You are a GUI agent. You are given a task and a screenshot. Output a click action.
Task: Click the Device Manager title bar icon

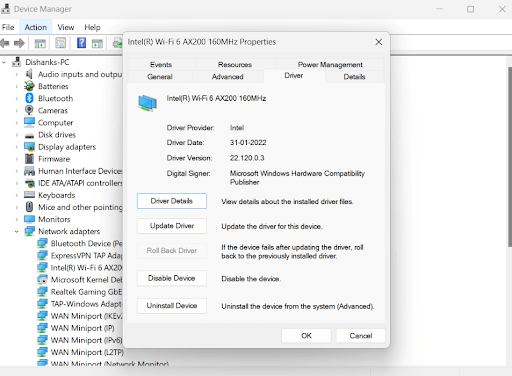(5, 9)
